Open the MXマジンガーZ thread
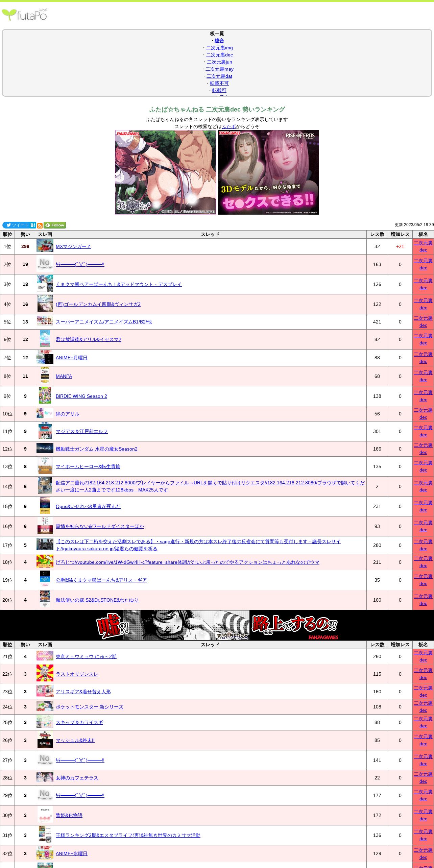The width and height of the screenshot is (434, 868). pyautogui.click(x=73, y=246)
